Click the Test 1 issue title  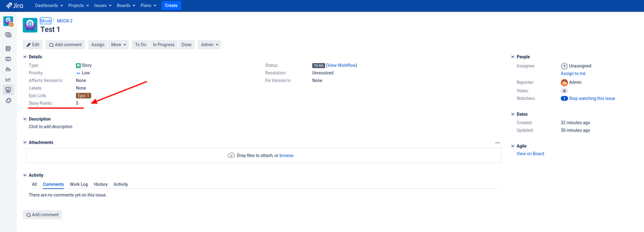pos(50,29)
